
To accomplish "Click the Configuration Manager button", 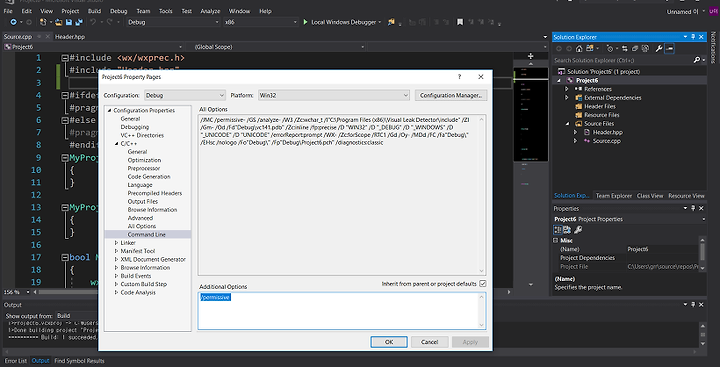I will click(451, 96).
